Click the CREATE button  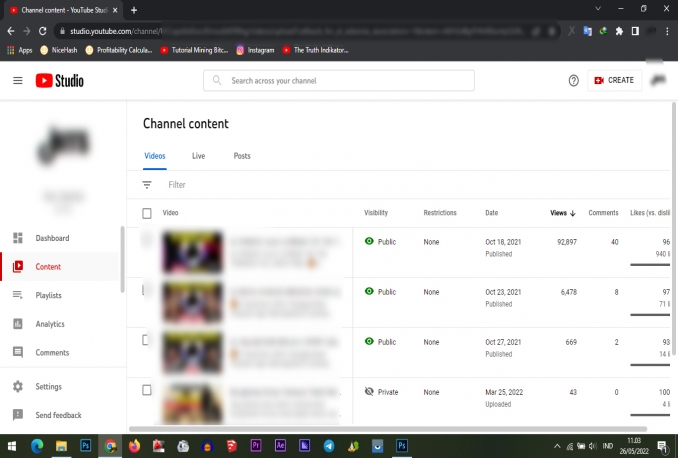tap(614, 81)
